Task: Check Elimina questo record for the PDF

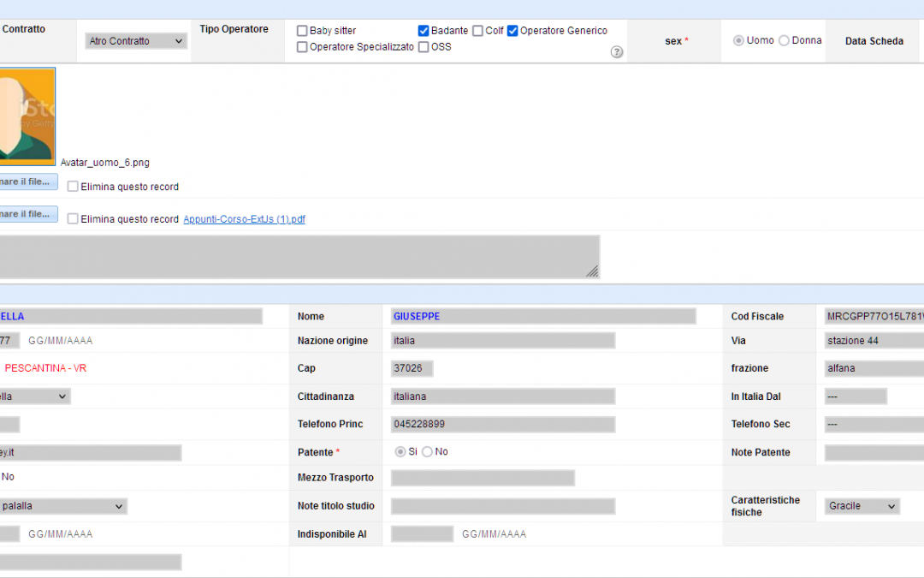Action: 73,219
